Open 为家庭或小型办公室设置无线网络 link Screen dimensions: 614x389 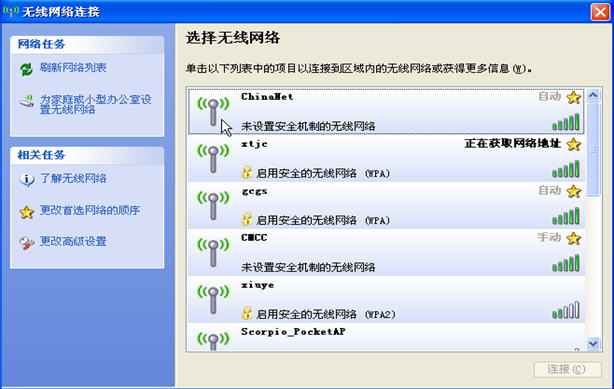(x=96, y=104)
